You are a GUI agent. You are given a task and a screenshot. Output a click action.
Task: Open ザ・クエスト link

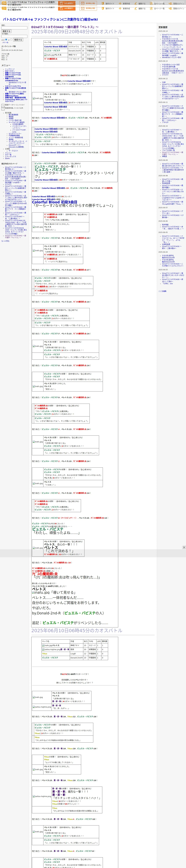(13, 151)
